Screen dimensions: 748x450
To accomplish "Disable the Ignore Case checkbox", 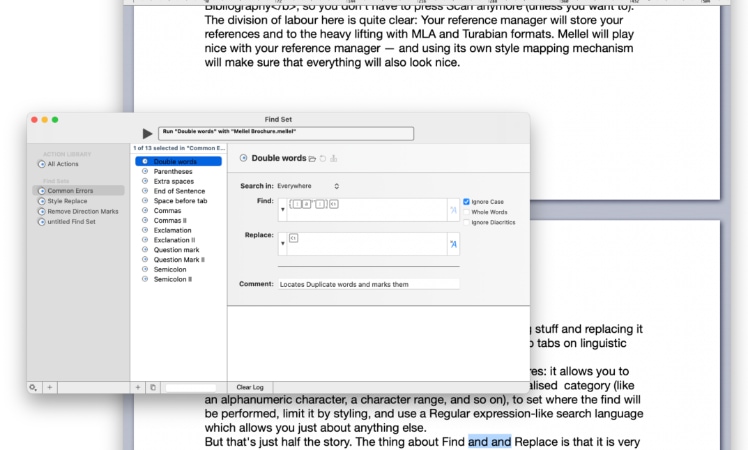I will click(466, 202).
